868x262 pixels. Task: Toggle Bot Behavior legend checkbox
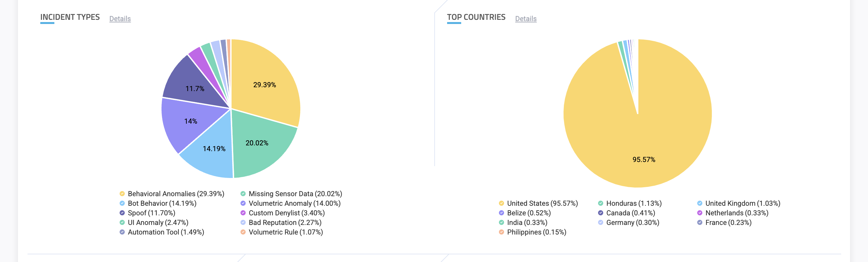point(122,204)
